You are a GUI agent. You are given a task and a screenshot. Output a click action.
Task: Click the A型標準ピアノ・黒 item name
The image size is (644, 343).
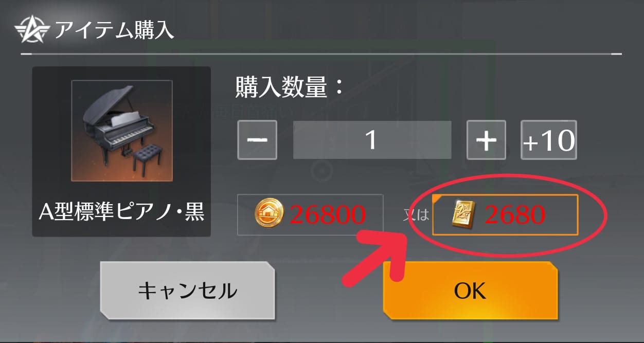[x=121, y=211]
